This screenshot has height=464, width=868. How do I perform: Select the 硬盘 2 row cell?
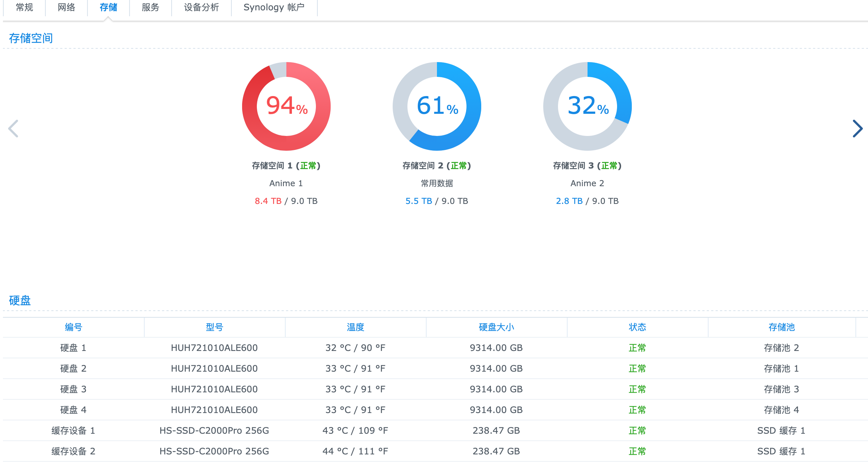click(x=73, y=368)
